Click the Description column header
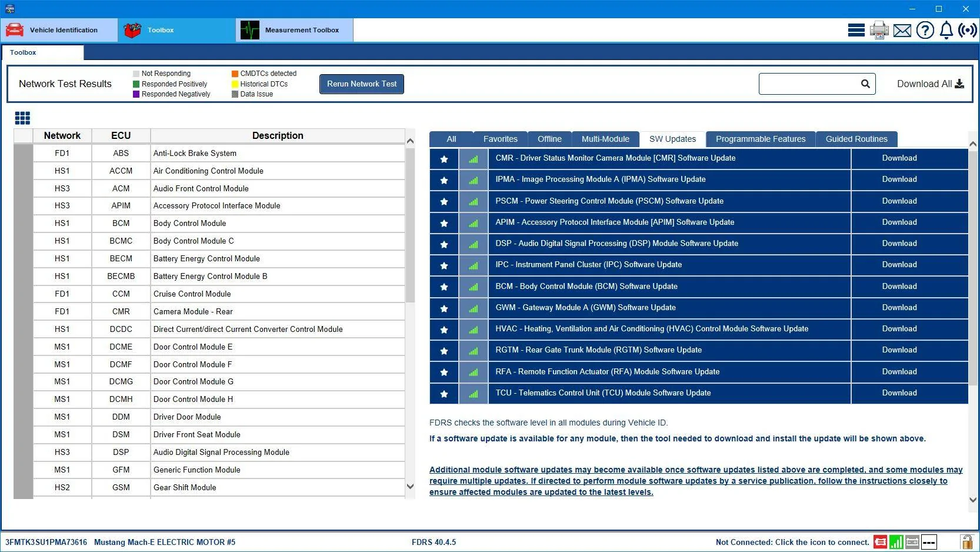980x552 pixels. point(278,136)
